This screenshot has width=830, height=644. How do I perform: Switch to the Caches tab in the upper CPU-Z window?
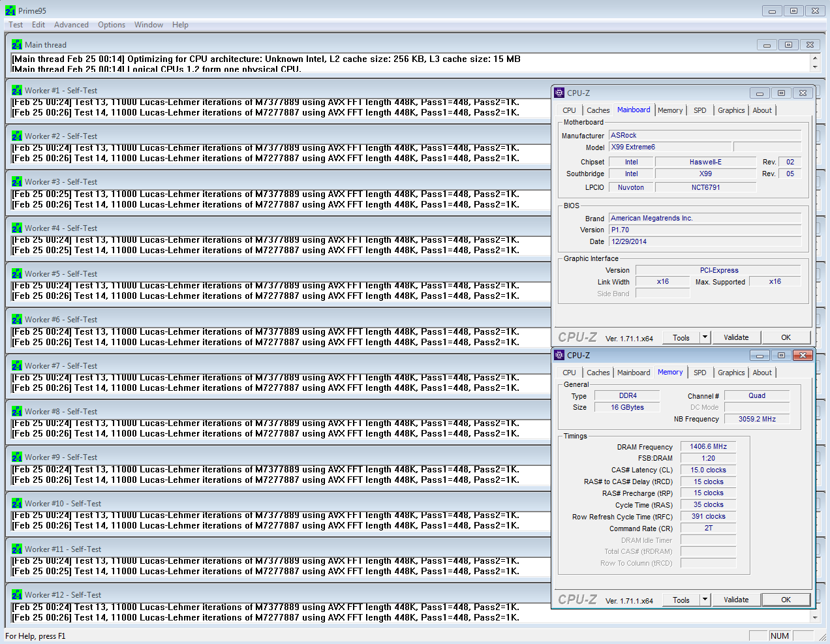pyautogui.click(x=598, y=110)
